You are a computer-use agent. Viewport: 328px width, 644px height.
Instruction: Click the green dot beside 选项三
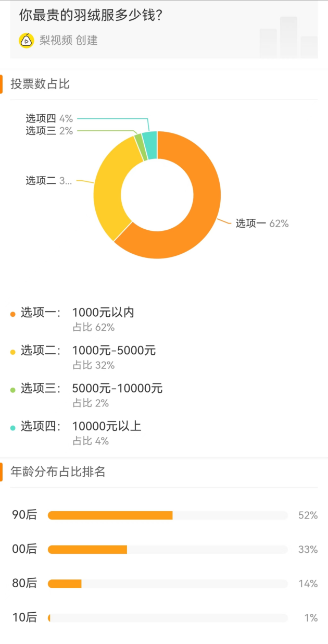tap(13, 390)
